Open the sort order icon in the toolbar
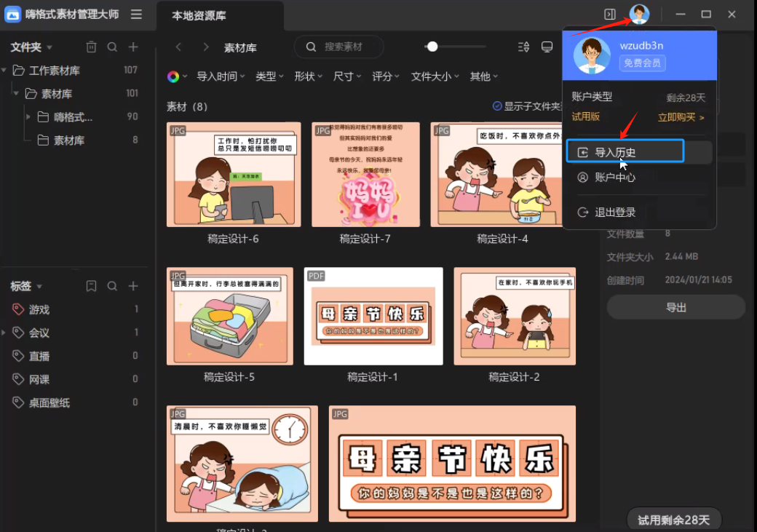Image resolution: width=757 pixels, height=532 pixels. pyautogui.click(x=523, y=47)
